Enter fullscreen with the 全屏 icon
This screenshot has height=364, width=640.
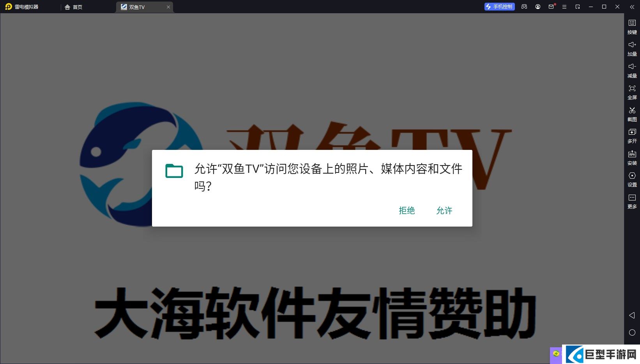click(632, 92)
